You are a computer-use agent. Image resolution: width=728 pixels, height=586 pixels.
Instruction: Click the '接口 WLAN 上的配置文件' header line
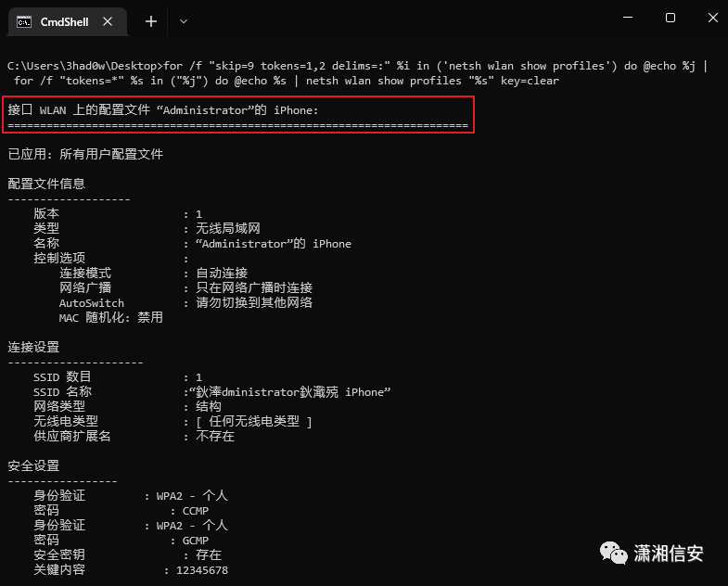coord(163,110)
